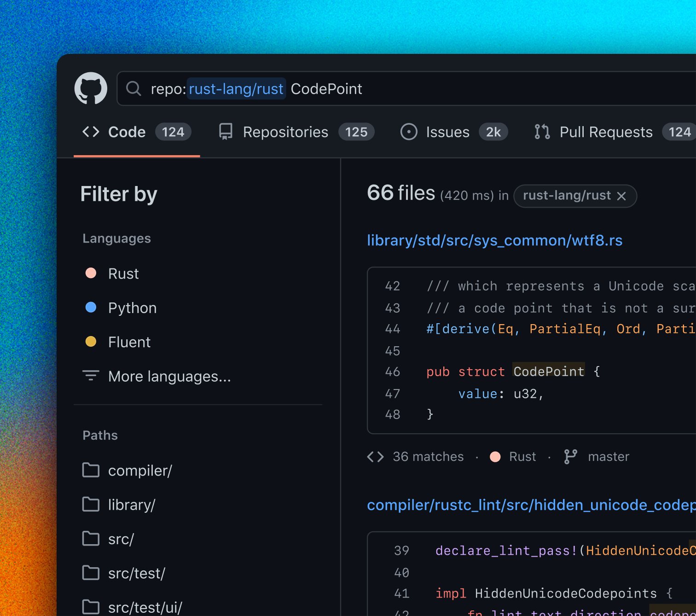696x616 pixels.
Task: Click the 36 matches label
Action: (x=428, y=457)
